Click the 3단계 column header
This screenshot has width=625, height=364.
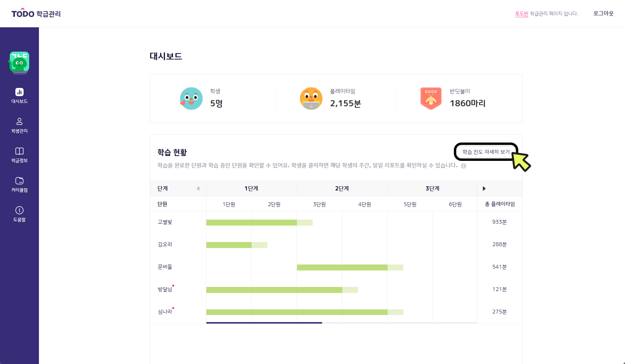(x=433, y=189)
